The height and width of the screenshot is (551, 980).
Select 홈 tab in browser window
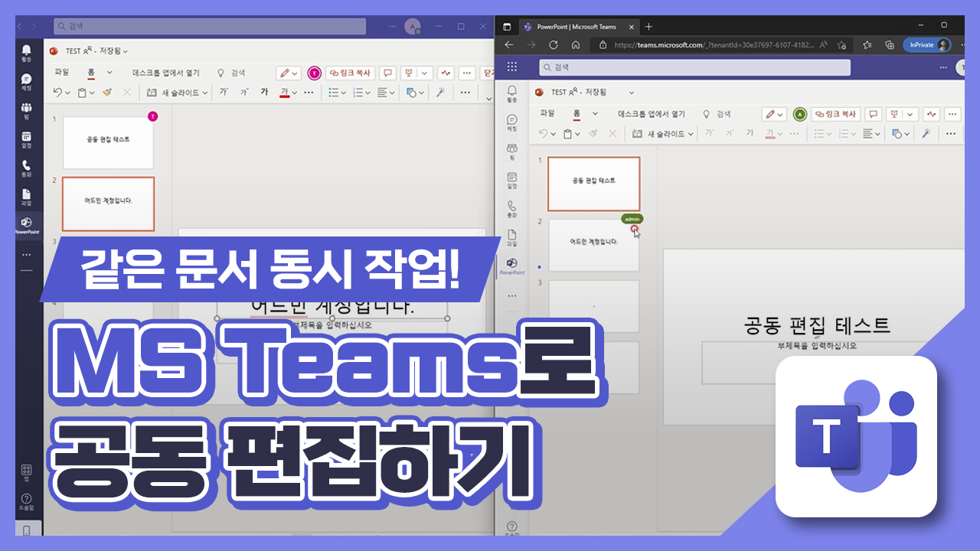(577, 114)
